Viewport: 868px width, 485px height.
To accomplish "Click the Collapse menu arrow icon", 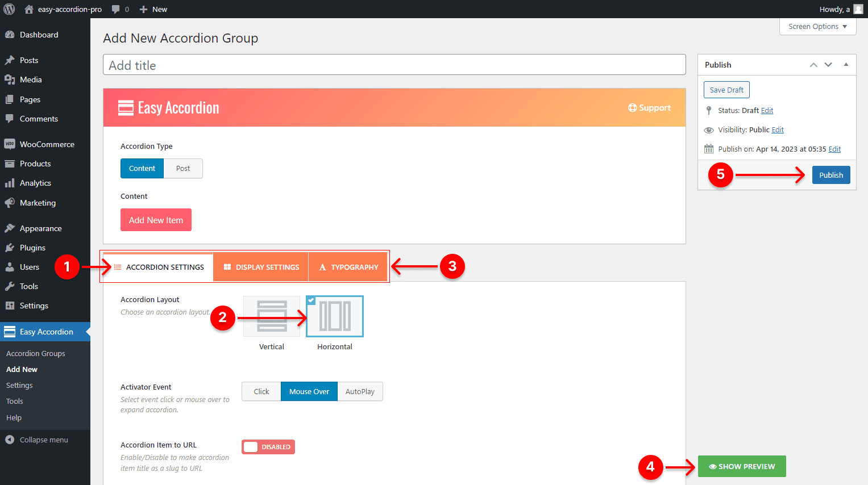I will point(10,440).
